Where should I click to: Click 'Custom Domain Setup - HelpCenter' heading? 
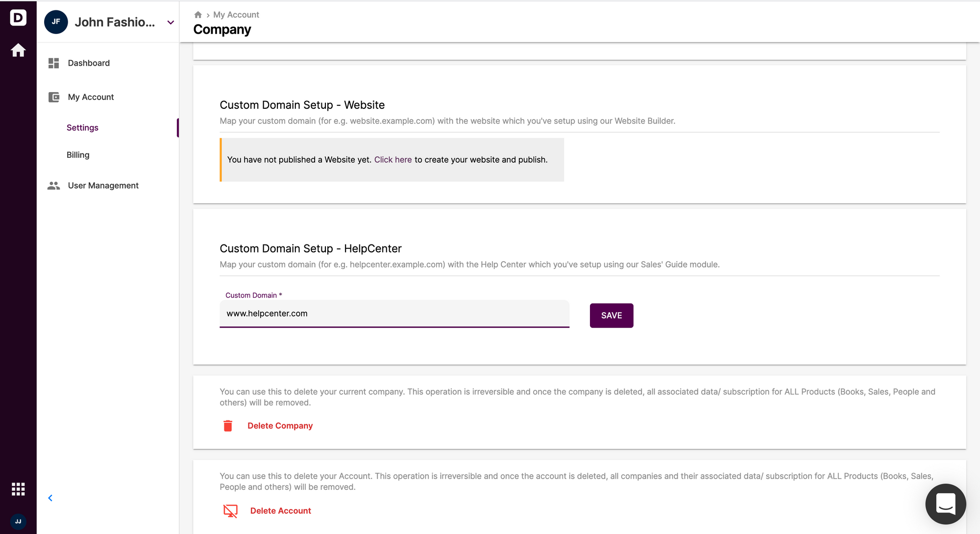coord(310,248)
